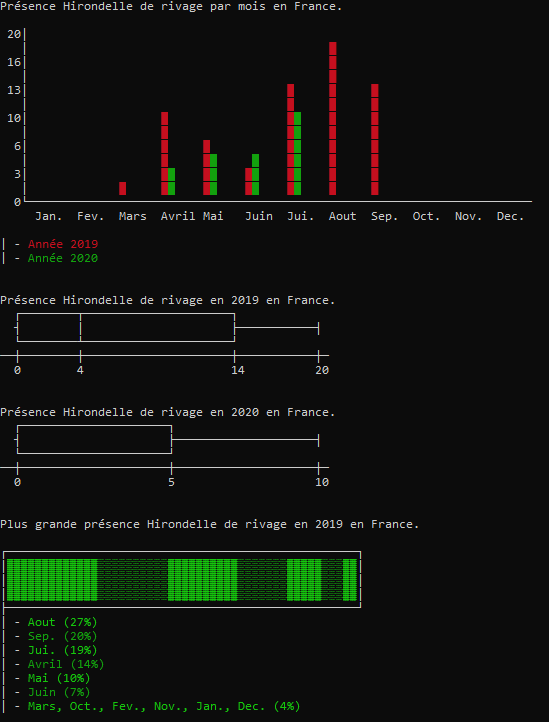Click the 'Mai (10%)' legend line
Screen dimensions: 549x722
[x=59, y=678]
